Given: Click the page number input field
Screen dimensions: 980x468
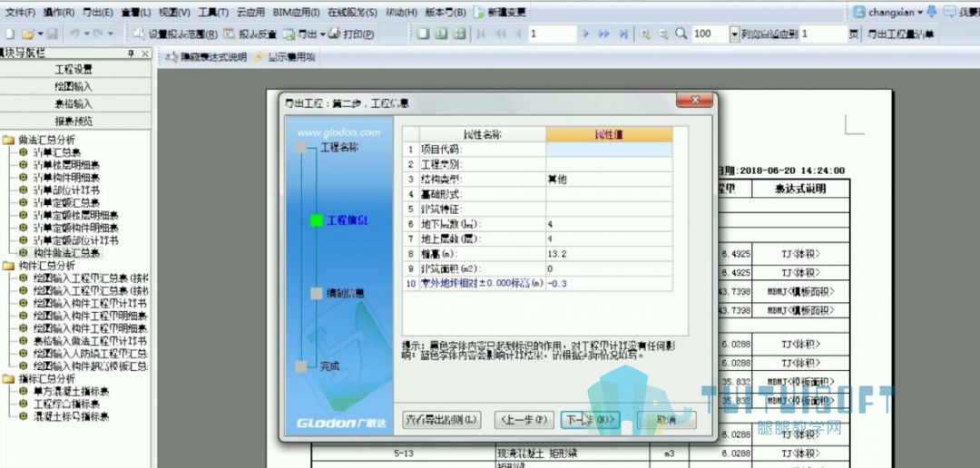Looking at the screenshot, I should click(552, 34).
